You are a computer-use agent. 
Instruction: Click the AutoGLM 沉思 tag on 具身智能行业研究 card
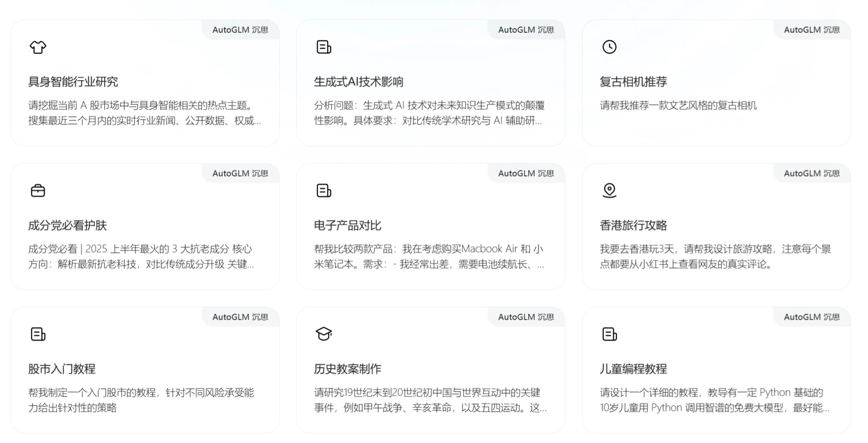tap(240, 30)
